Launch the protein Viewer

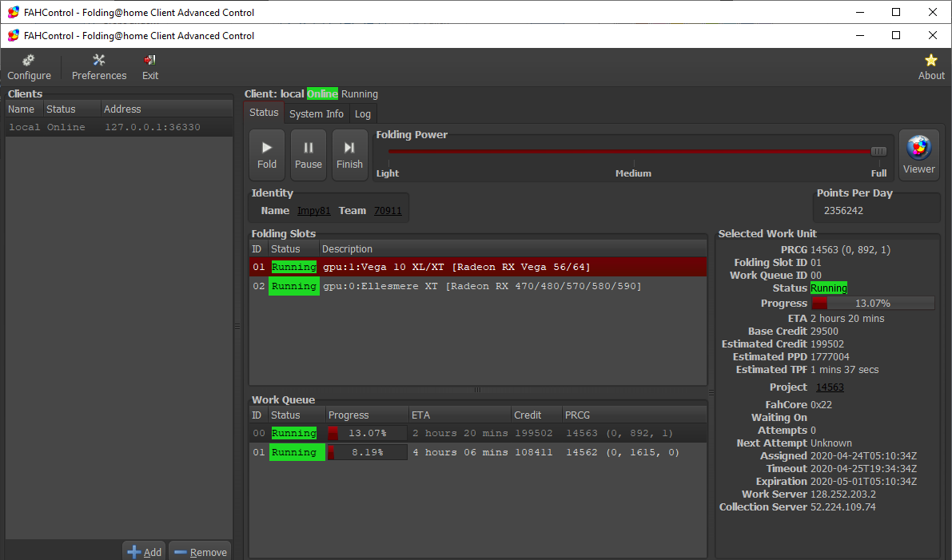click(918, 155)
